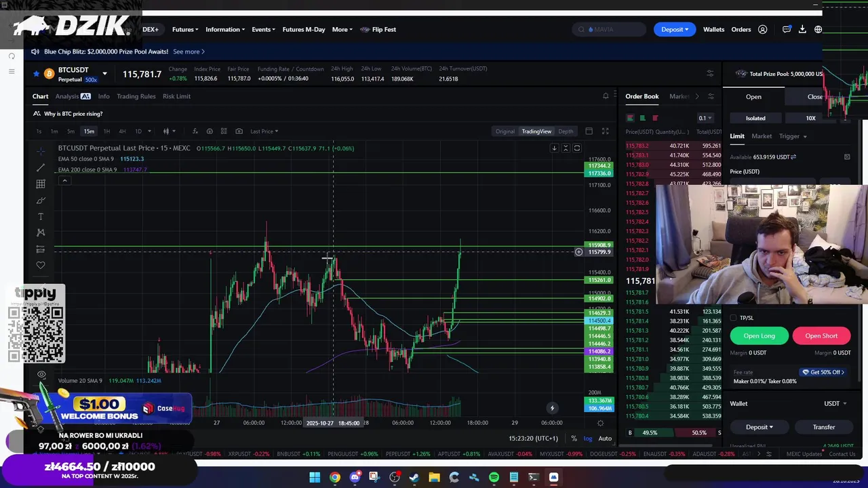
Task: Open the Gann and Fibonacci grid tool
Action: (41, 184)
